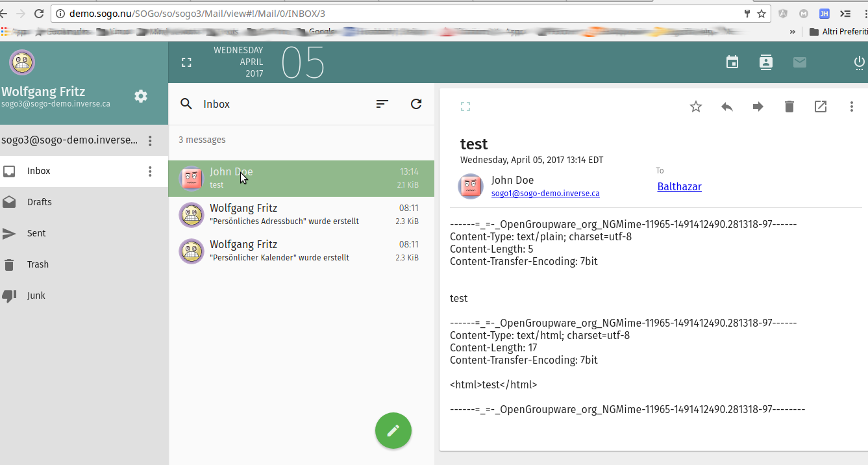Open the sort options menu

382,104
